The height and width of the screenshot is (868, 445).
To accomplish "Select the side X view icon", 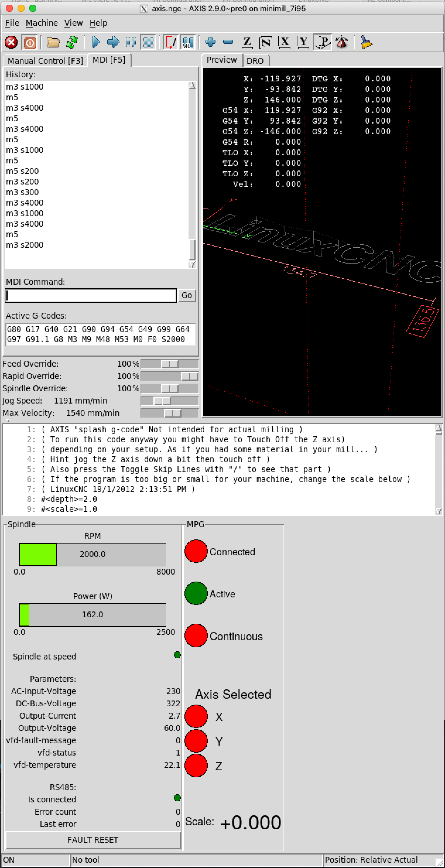I will click(x=284, y=42).
